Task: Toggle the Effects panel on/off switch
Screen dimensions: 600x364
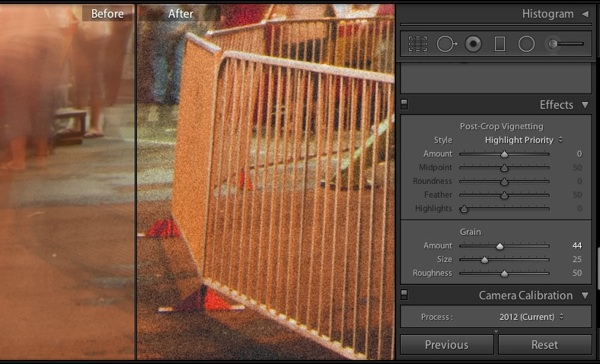Action: [x=404, y=104]
